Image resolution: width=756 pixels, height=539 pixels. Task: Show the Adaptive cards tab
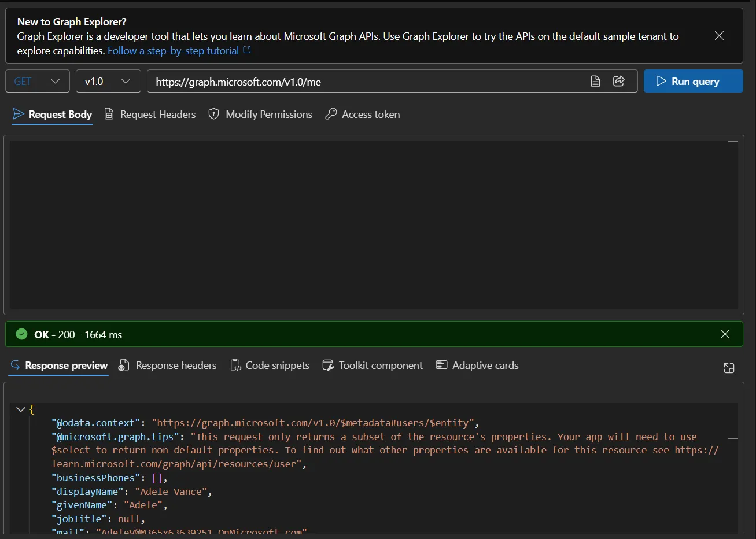click(x=477, y=366)
